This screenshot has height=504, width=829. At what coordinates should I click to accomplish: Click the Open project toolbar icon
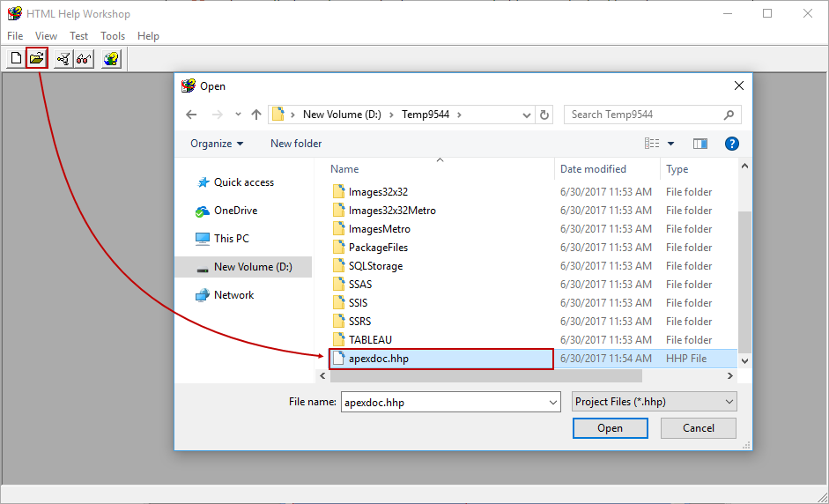[x=36, y=58]
